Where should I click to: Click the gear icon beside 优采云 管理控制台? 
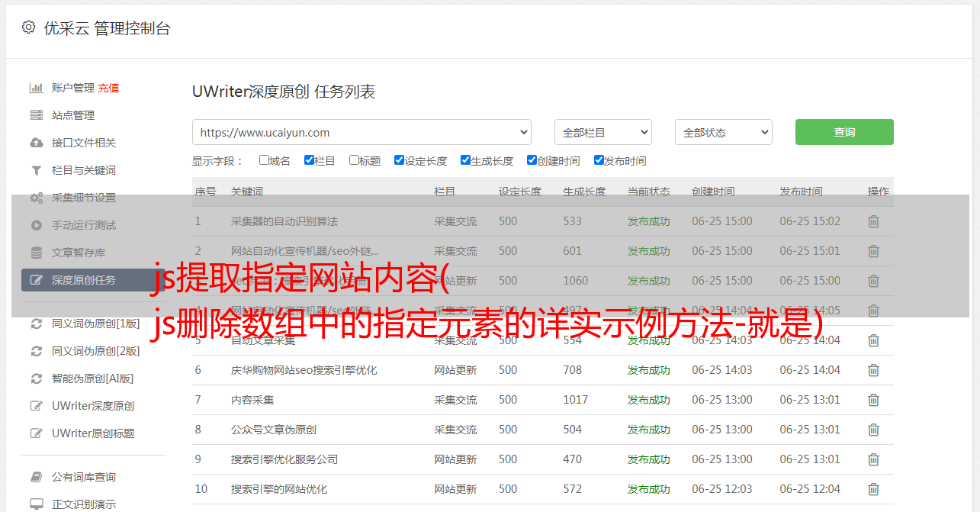(x=28, y=27)
